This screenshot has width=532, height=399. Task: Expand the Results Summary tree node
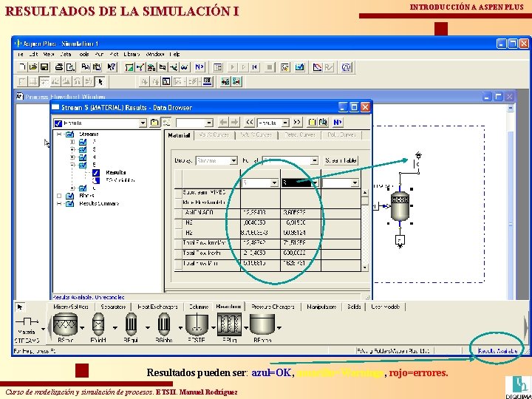click(x=59, y=204)
